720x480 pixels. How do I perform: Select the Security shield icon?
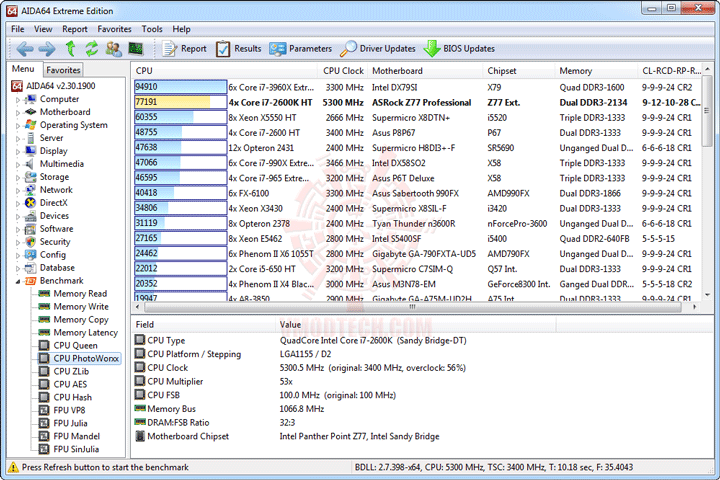(x=30, y=242)
